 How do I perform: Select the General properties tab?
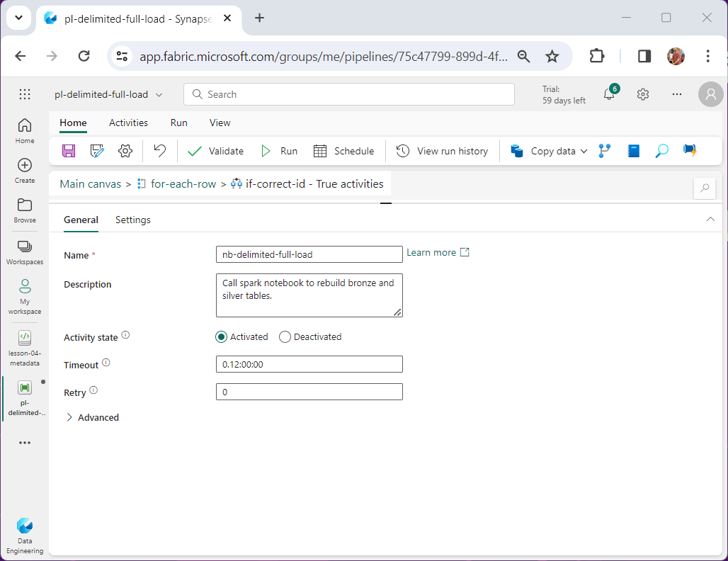pos(81,220)
